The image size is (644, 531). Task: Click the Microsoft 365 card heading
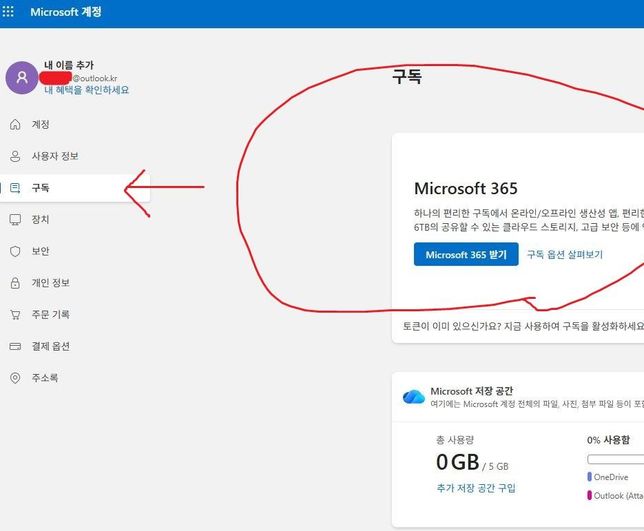(466, 188)
